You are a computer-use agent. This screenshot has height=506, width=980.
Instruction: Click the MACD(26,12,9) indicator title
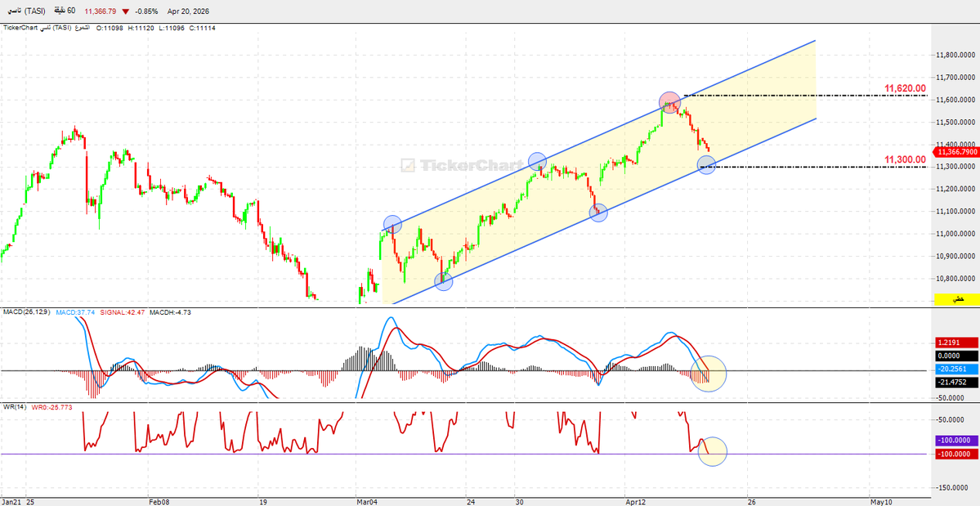[x=27, y=311]
